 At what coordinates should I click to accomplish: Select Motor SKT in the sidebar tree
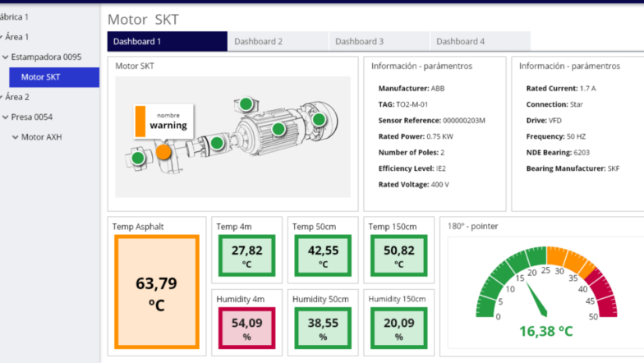[x=40, y=77]
